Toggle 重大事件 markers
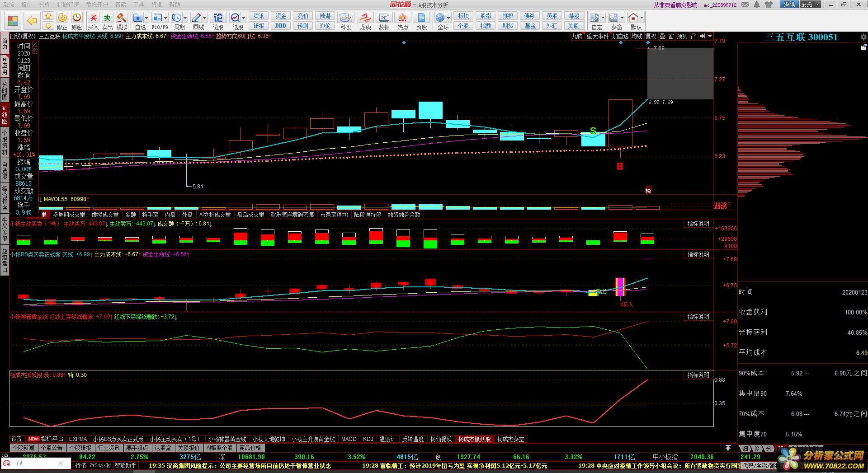868x473 pixels. point(598,36)
